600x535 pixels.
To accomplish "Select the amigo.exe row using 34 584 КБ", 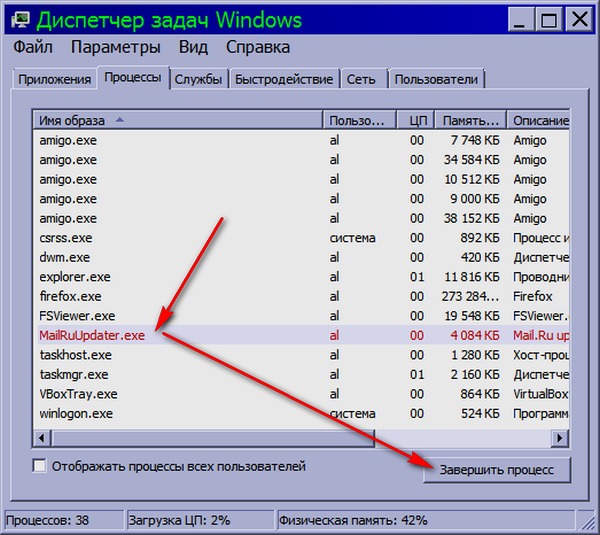I will coord(301,160).
